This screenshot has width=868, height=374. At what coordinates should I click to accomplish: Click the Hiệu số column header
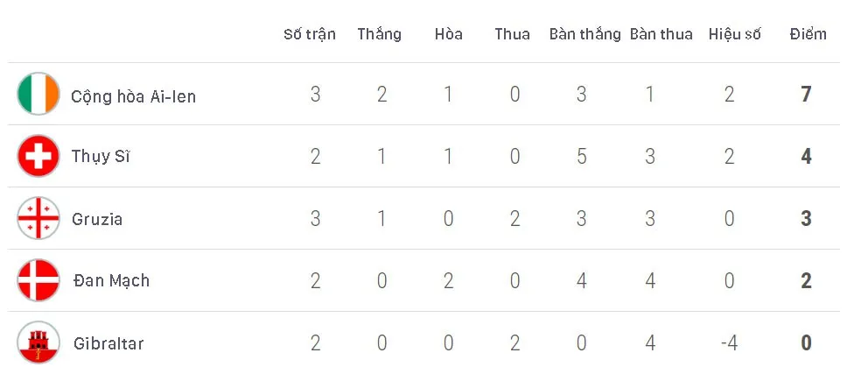[x=735, y=34]
